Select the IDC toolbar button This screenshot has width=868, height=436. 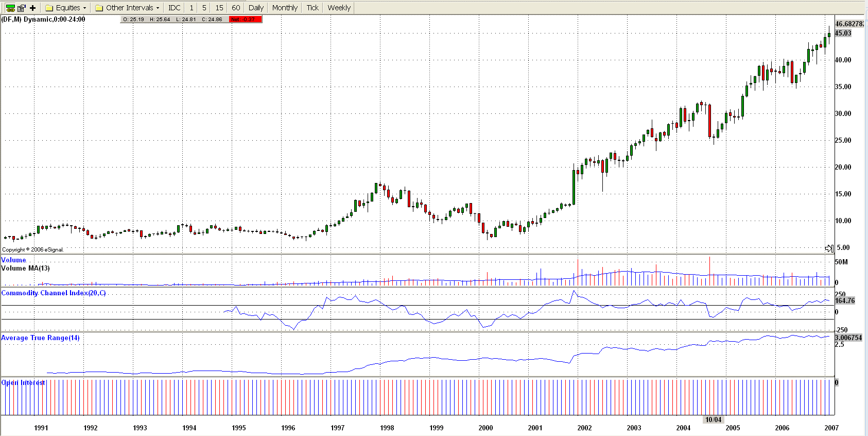(x=175, y=8)
